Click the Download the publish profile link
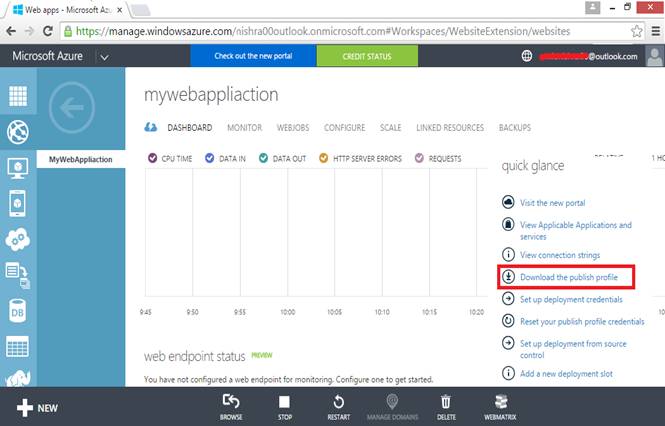The image size is (665, 426). tap(569, 277)
